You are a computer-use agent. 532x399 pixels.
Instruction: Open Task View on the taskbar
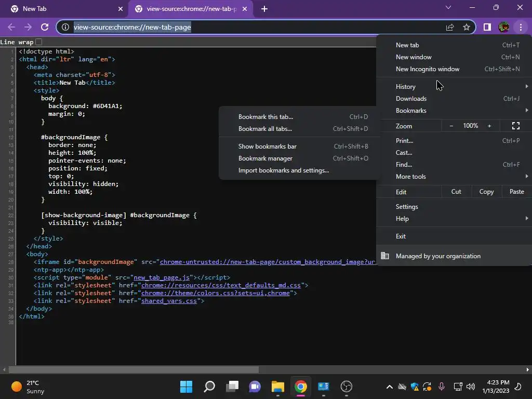232,387
